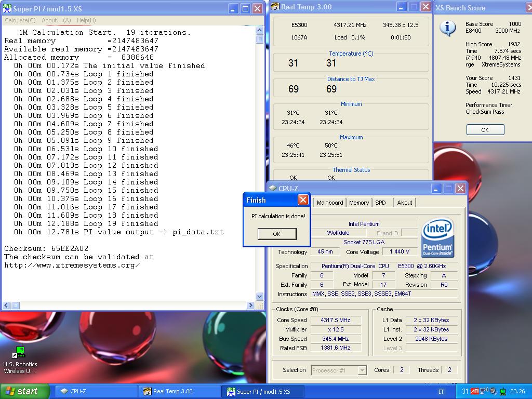Click the http://www.xtremesystems.org/ text in Super PI

72,265
